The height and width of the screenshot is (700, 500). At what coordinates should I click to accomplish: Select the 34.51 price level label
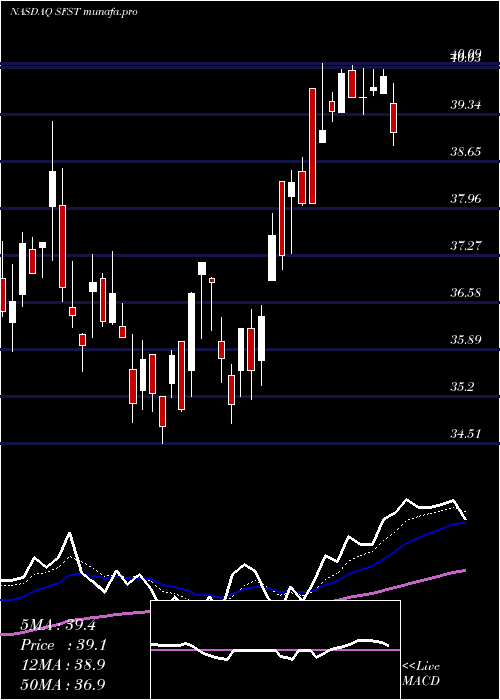click(x=466, y=433)
